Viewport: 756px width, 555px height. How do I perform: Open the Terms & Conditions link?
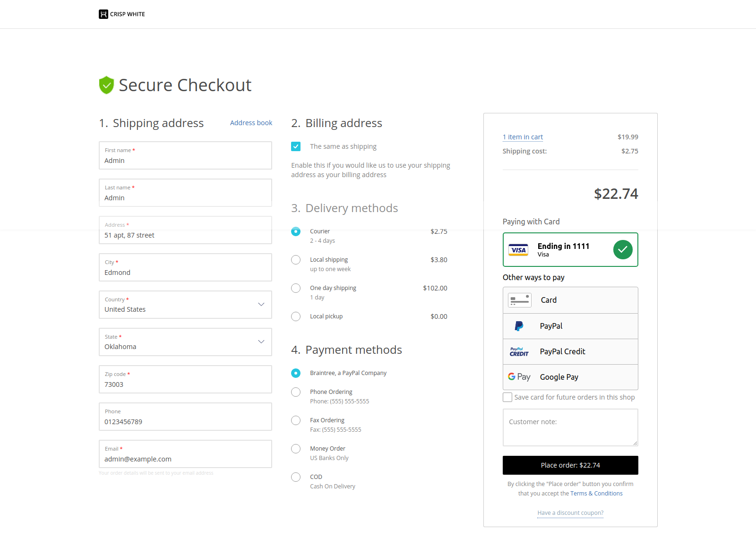point(596,493)
